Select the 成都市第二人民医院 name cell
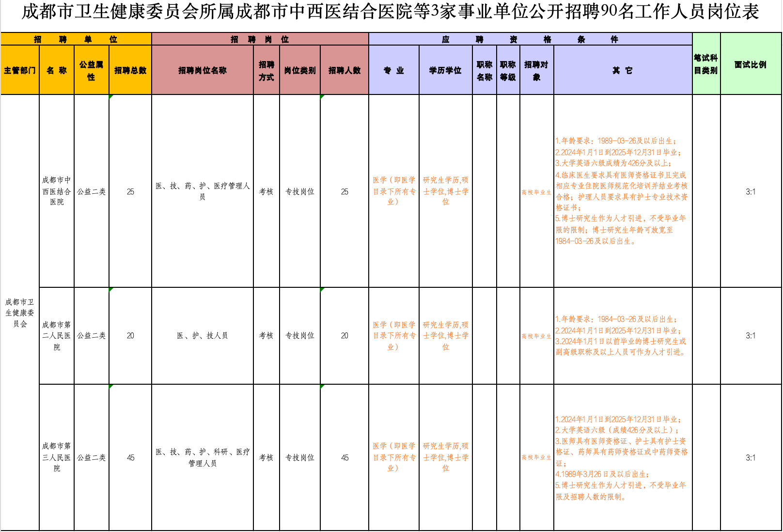 (57, 336)
